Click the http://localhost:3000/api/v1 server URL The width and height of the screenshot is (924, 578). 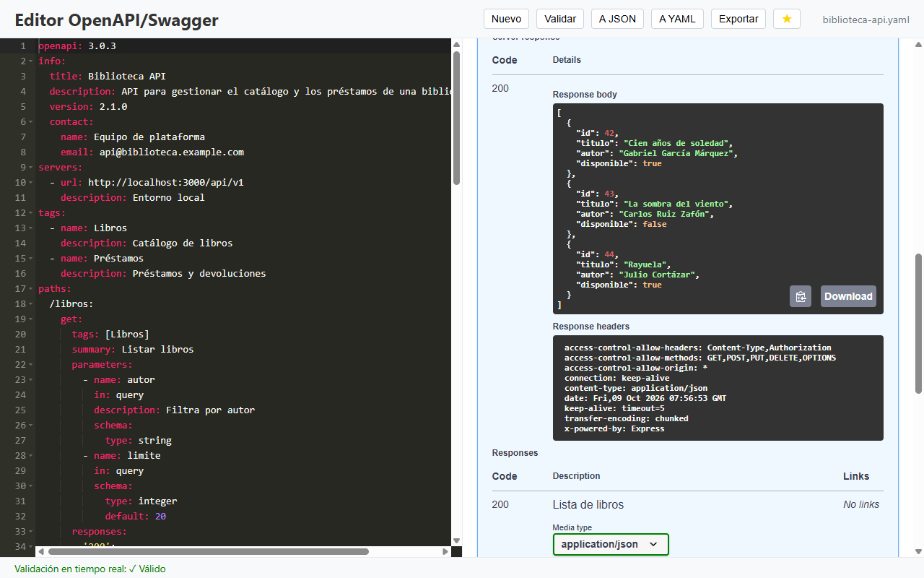pos(166,182)
